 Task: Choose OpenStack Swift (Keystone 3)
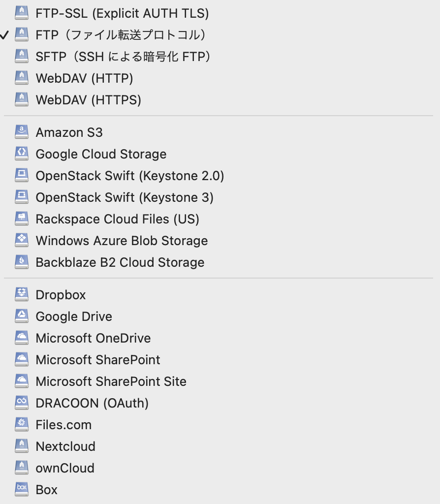[x=125, y=197]
